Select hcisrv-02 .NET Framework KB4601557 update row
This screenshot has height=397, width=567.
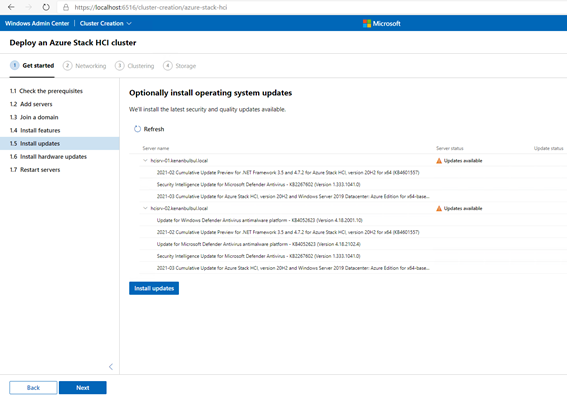[x=288, y=232]
